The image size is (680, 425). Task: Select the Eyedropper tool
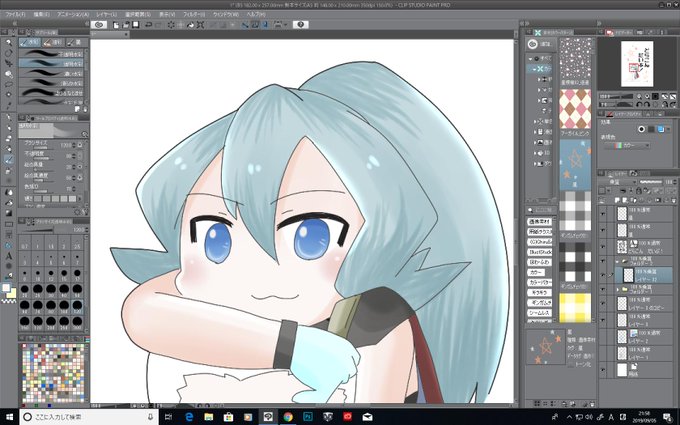click(9, 106)
